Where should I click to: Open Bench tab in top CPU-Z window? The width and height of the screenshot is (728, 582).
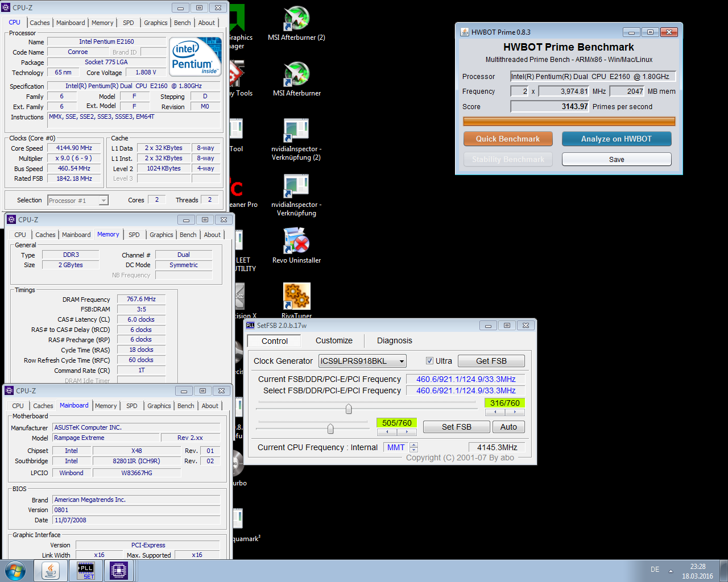pyautogui.click(x=183, y=23)
